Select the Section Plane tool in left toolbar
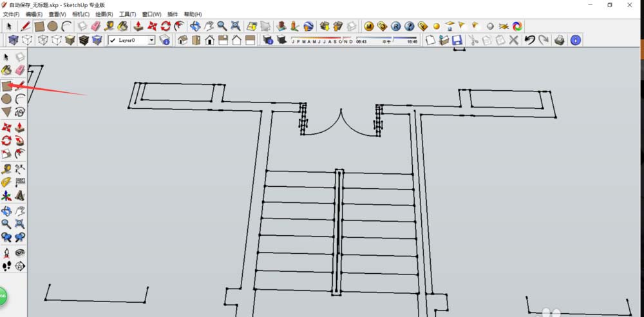Screen dimensions: 644x317 point(20,266)
